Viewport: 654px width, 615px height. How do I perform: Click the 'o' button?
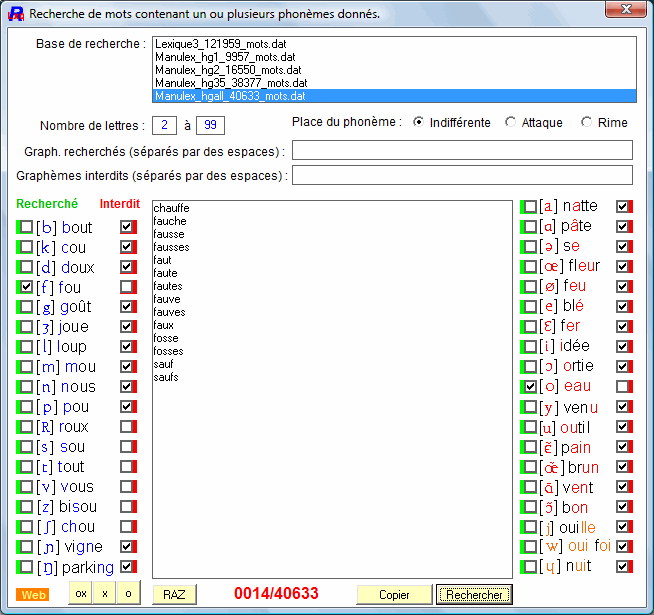pos(128,593)
